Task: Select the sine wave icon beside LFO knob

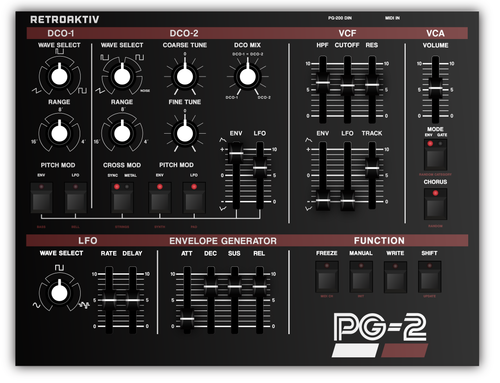Action: pyautogui.click(x=36, y=305)
